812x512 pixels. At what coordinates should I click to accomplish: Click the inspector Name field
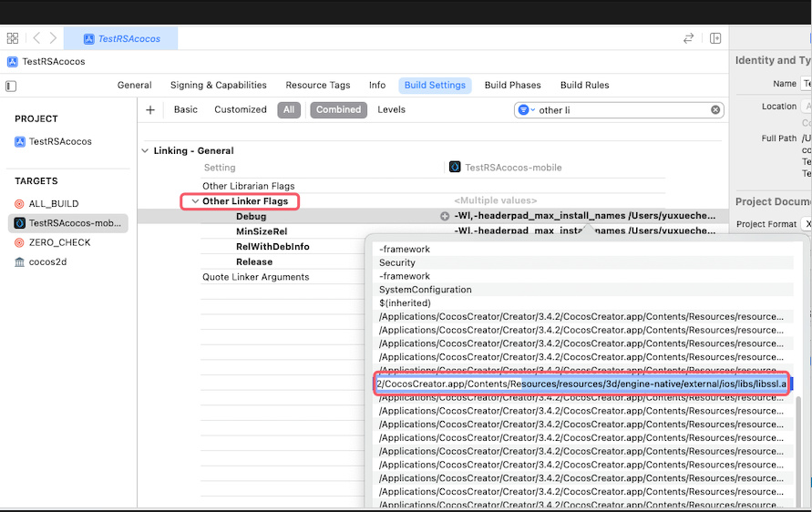806,83
